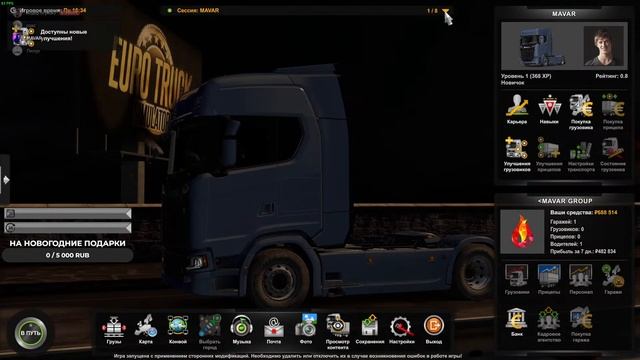Open the Фото gallery icon

[306, 330]
